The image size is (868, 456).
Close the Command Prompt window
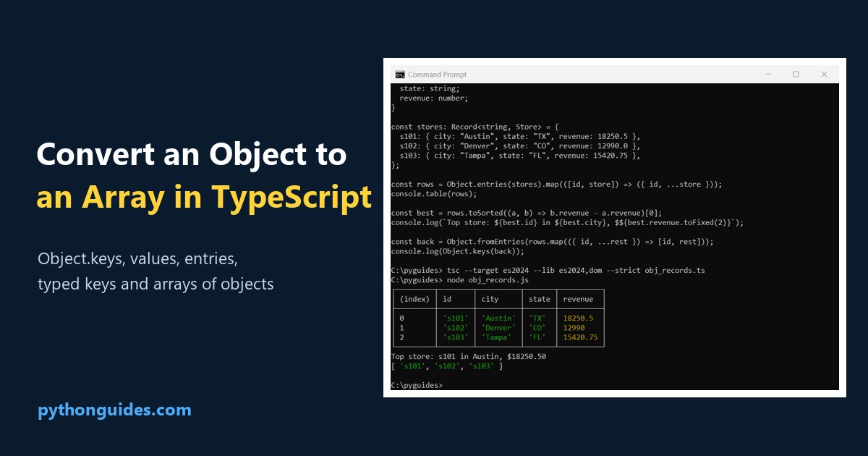coord(824,75)
